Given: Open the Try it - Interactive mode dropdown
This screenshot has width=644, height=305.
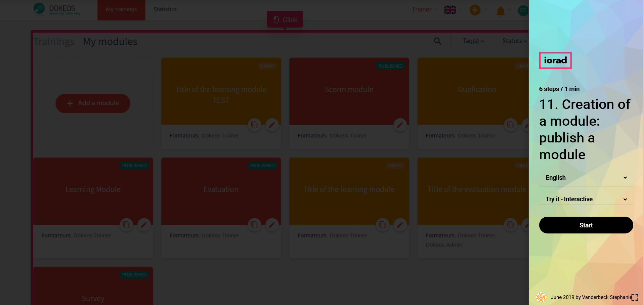Looking at the screenshot, I should point(586,199).
